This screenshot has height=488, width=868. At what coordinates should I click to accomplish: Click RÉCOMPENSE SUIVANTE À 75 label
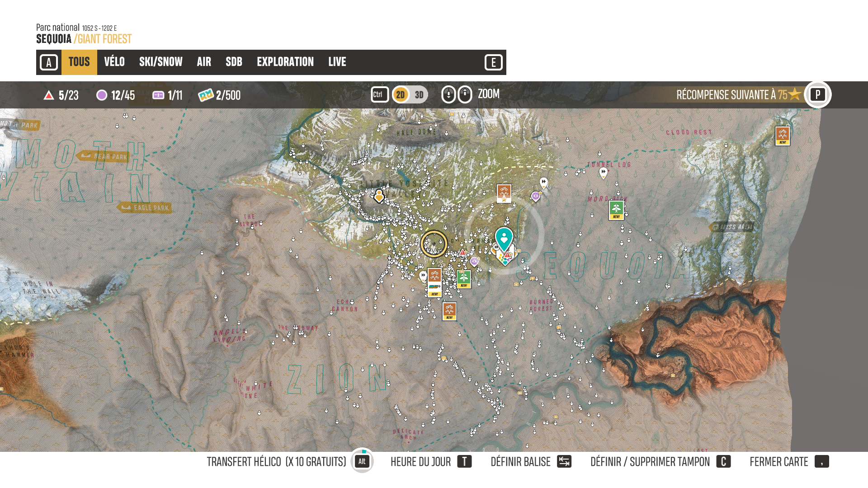click(x=739, y=95)
